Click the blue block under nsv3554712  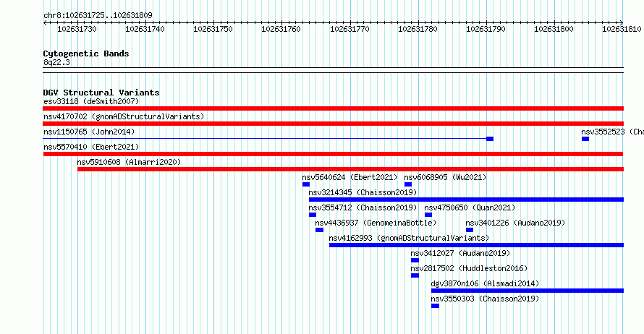pyautogui.click(x=313, y=215)
